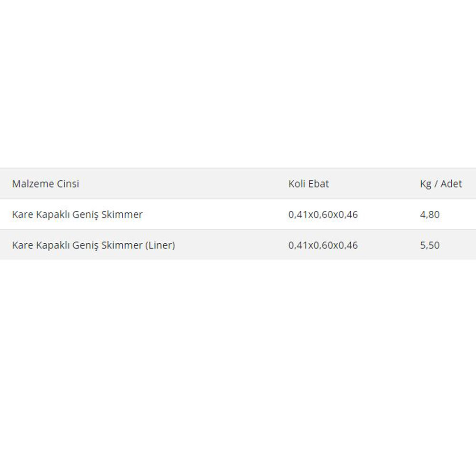Click the word Kg in the header

point(426,184)
